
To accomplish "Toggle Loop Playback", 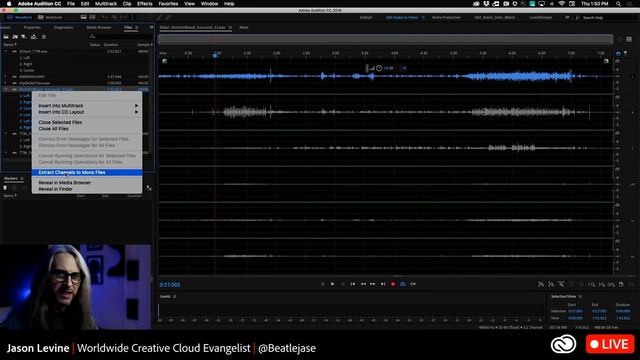I will pyautogui.click(x=403, y=284).
